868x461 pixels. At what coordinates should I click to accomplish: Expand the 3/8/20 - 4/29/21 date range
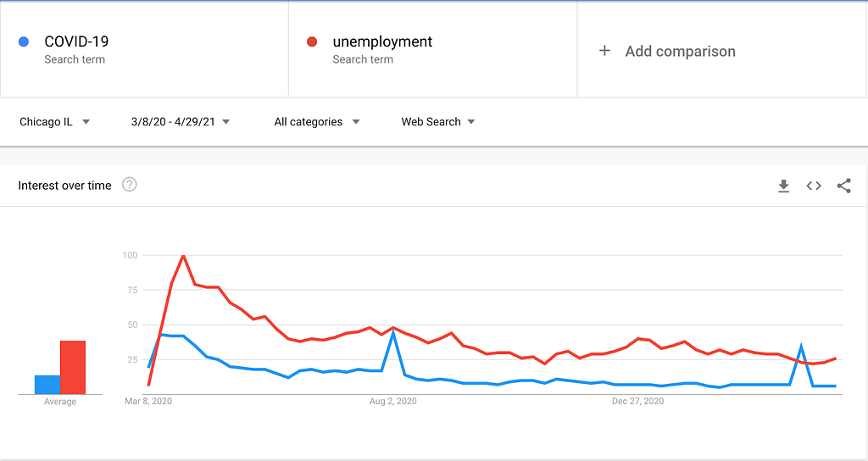180,122
